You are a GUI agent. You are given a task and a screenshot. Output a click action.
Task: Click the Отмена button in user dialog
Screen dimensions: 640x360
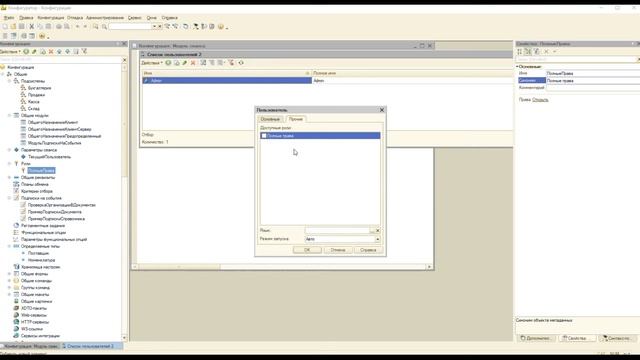pyautogui.click(x=338, y=250)
